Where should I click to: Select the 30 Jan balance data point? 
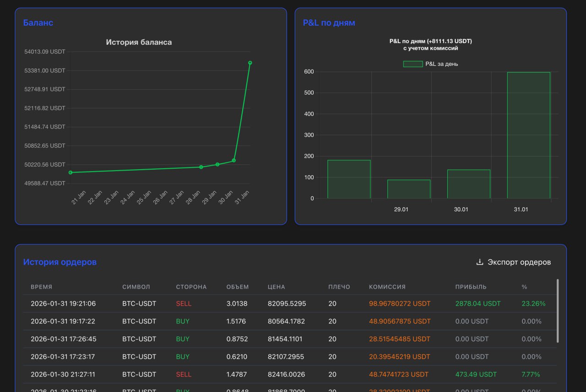click(234, 161)
